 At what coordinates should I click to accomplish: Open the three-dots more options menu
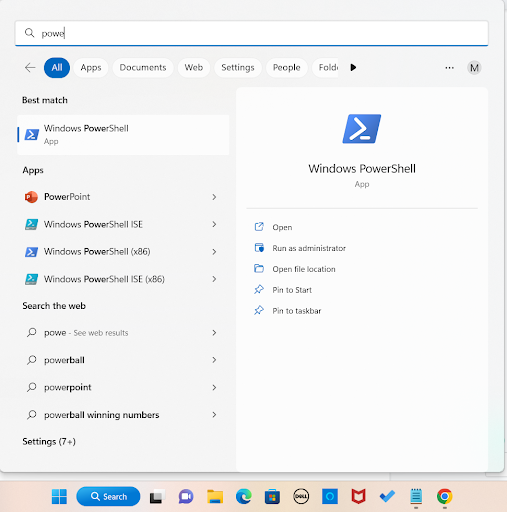pyautogui.click(x=449, y=68)
